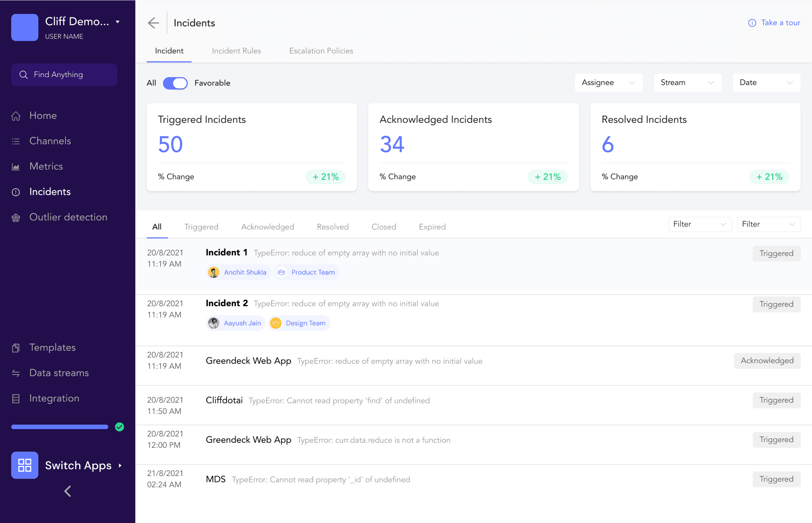The width and height of the screenshot is (812, 523).
Task: Open the Date filter dropdown
Action: (766, 83)
